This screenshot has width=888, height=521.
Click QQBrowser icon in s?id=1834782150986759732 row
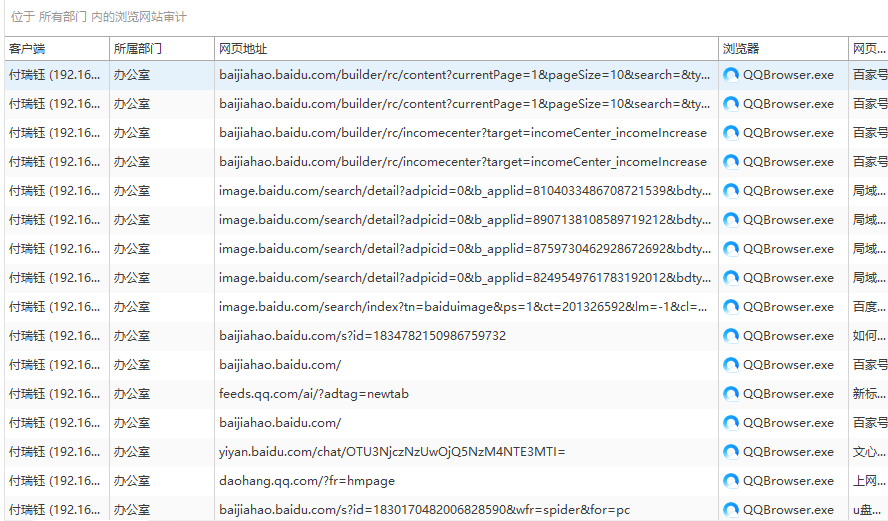pos(731,336)
